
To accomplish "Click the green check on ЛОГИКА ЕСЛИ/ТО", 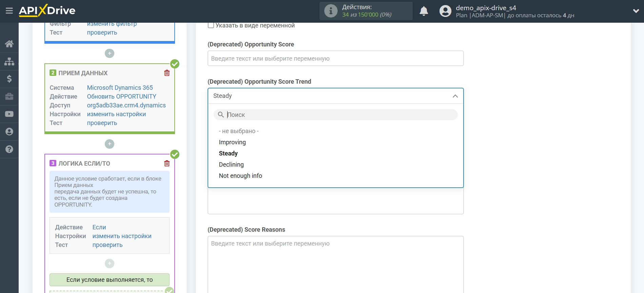I will point(175,154).
